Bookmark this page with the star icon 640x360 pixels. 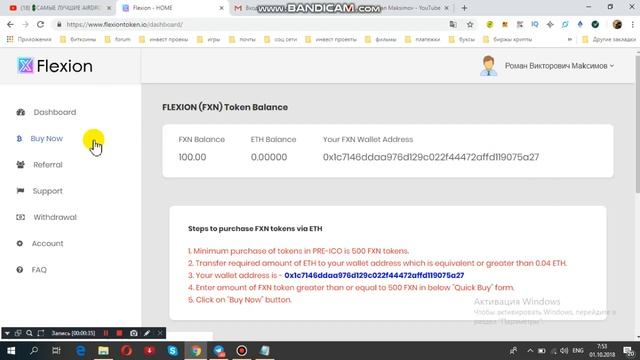[x=470, y=24]
